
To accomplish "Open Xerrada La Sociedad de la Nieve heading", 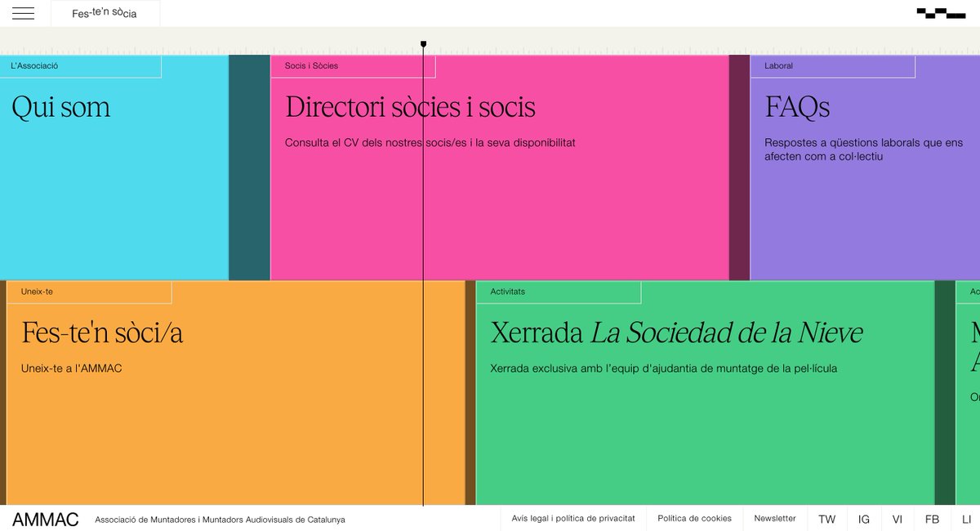I will pos(676,332).
